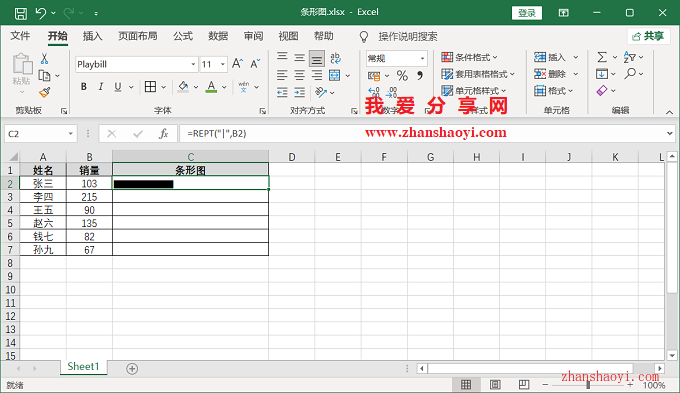Click Clear eraser icon
This screenshot has height=393, width=680.
(602, 90)
